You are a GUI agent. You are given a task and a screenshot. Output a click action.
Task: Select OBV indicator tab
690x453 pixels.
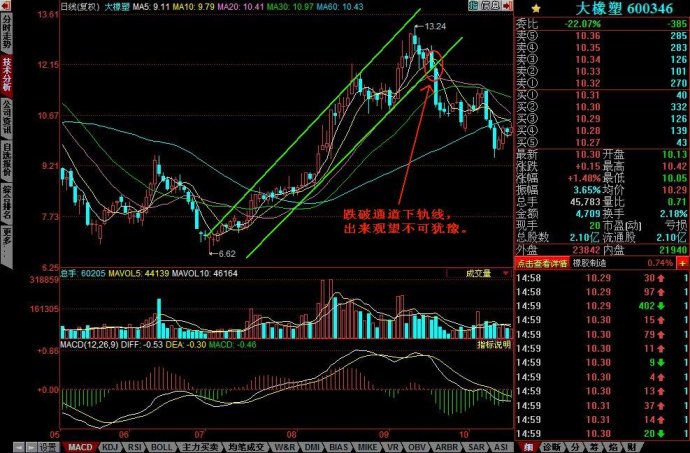point(416,447)
